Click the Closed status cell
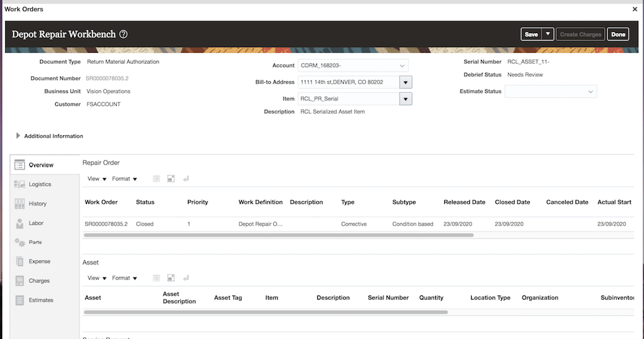Viewport: 644px width, 339px height. tap(144, 225)
